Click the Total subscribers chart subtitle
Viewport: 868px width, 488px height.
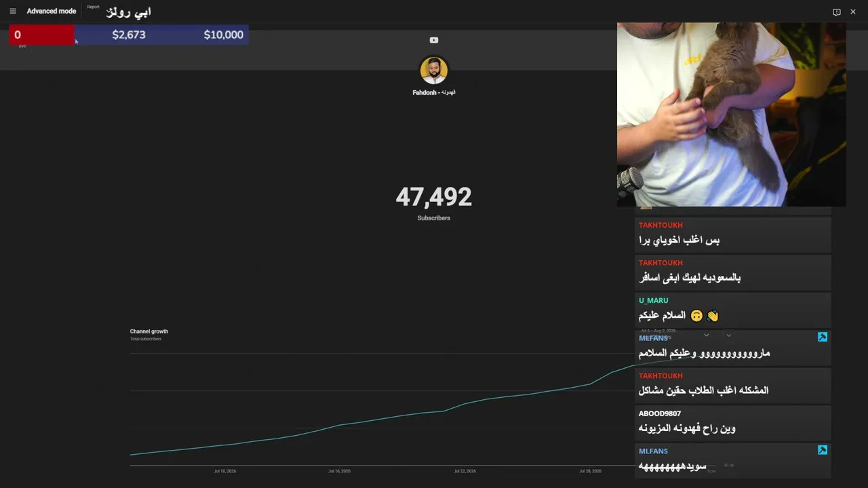click(x=146, y=339)
